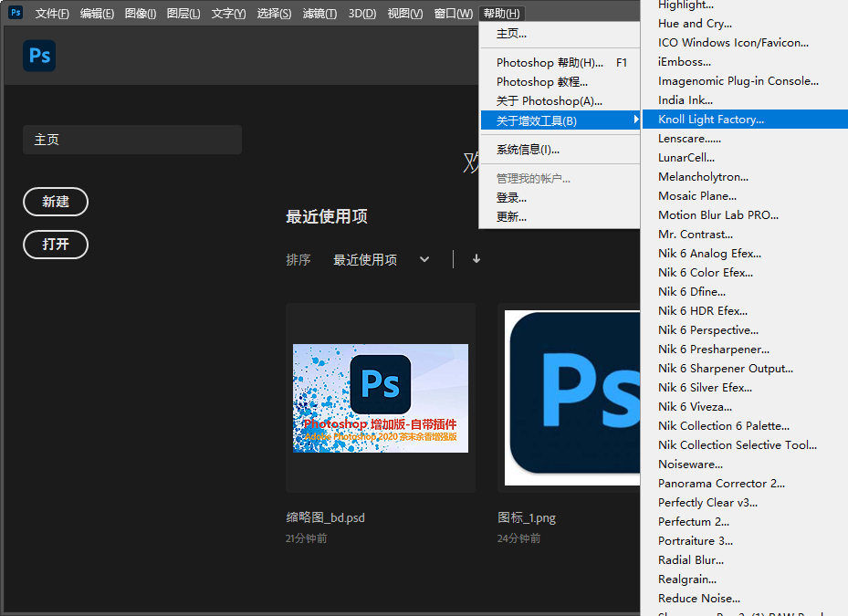Choose 登录... menu entry

[x=560, y=198]
